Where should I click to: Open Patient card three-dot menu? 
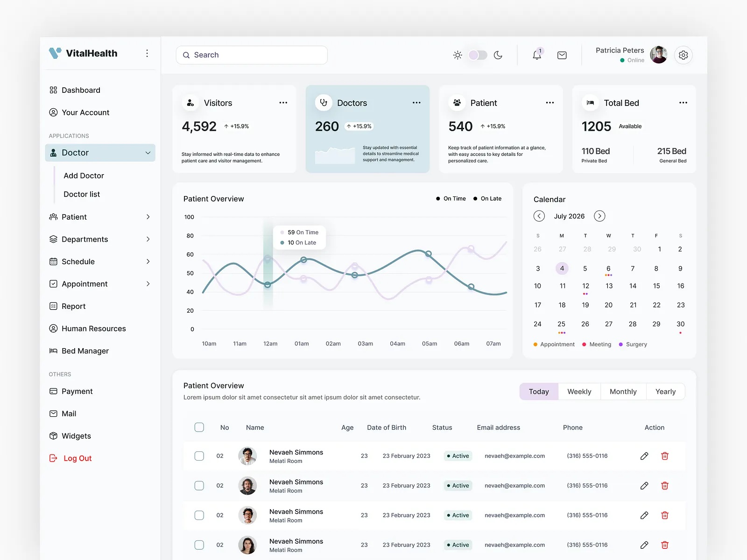click(x=550, y=103)
